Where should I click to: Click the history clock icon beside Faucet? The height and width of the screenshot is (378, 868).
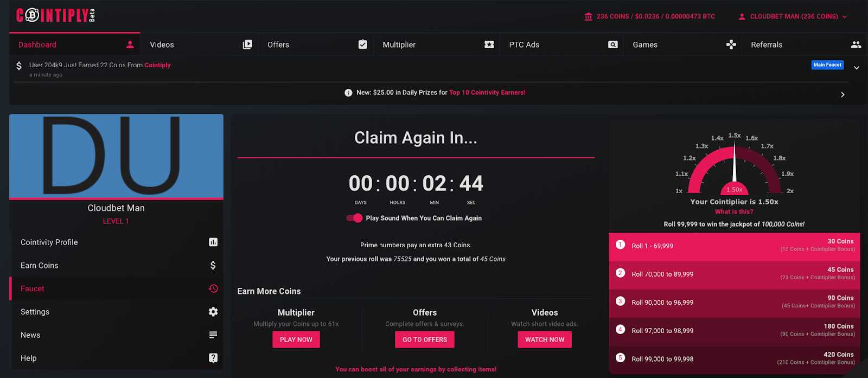(x=213, y=289)
